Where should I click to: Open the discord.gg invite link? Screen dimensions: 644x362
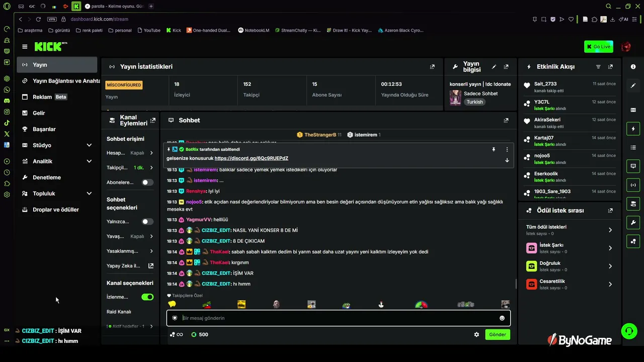coord(251,158)
